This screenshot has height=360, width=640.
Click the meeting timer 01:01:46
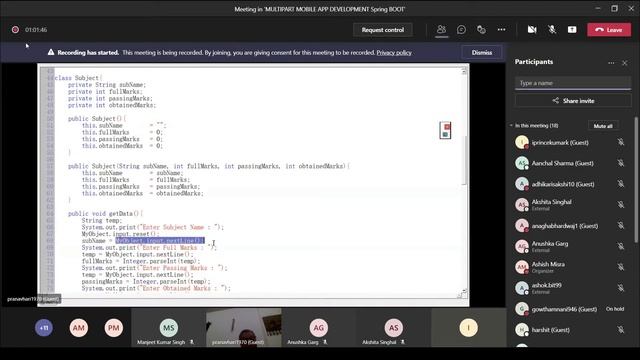click(36, 30)
